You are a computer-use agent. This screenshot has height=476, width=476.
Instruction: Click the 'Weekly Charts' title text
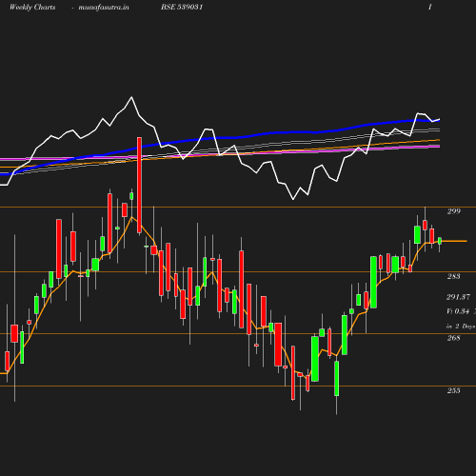click(32, 8)
